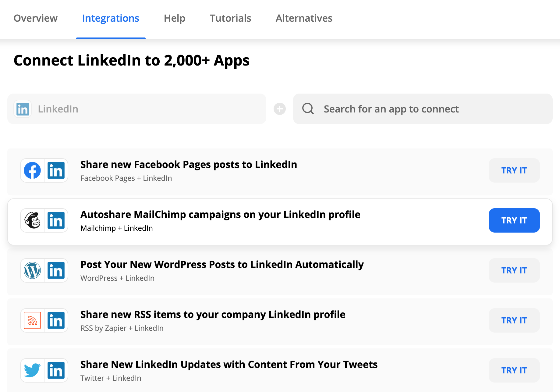The width and height of the screenshot is (560, 392).
Task: Open 'Share new Facebook Pages posts to LinkedIn'
Action: point(189,165)
